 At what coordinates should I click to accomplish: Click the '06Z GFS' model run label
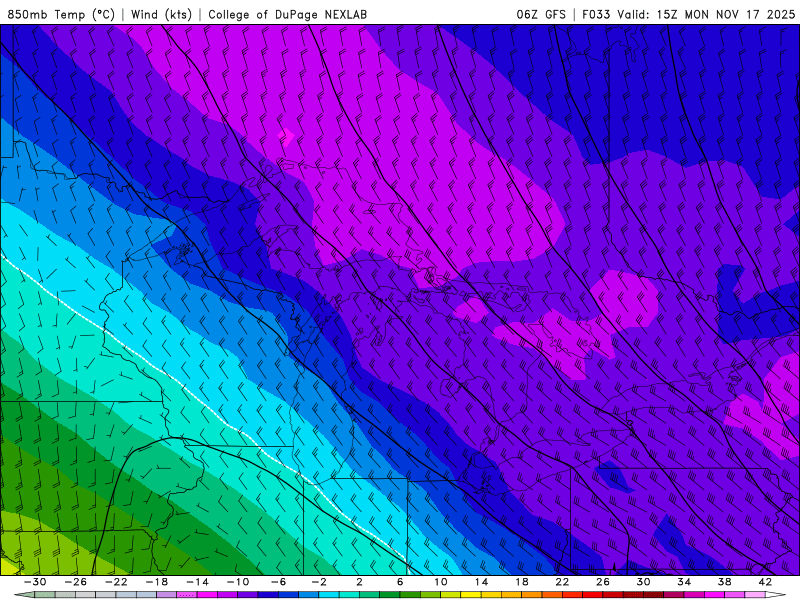tap(541, 14)
